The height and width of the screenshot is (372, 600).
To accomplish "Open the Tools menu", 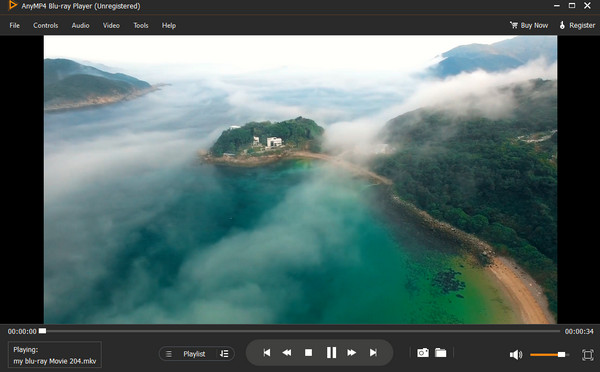I will click(x=141, y=26).
